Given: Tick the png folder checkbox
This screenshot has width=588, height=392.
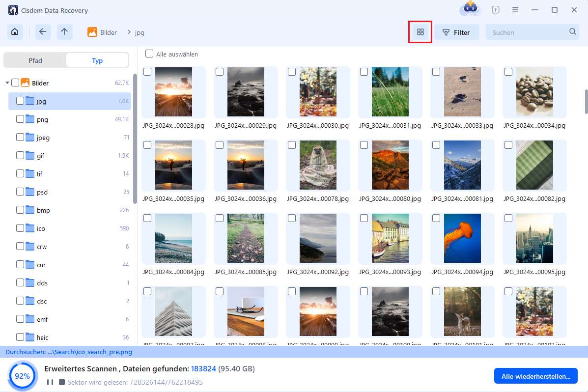Looking at the screenshot, I should click(20, 119).
